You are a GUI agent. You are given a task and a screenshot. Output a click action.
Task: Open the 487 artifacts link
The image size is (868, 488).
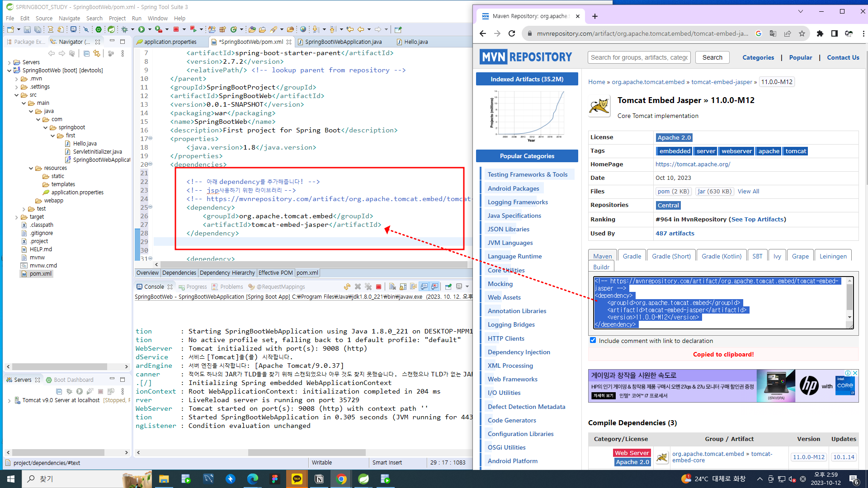point(675,233)
